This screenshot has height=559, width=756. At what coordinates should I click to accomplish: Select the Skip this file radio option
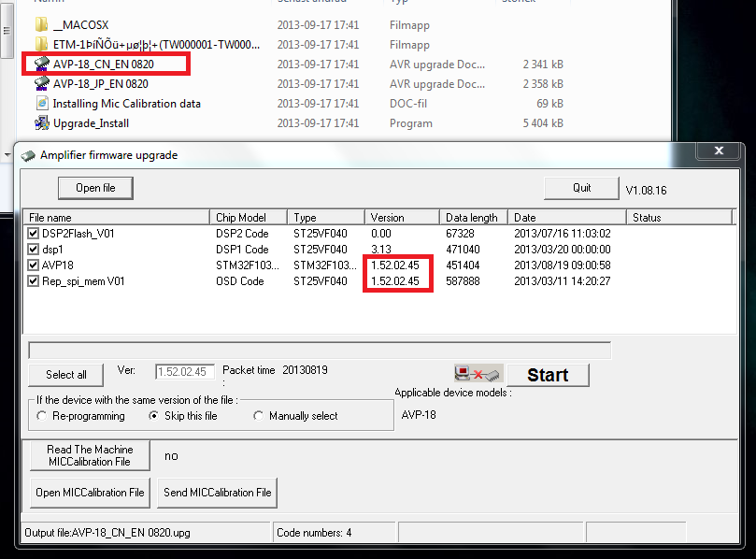[x=154, y=416]
